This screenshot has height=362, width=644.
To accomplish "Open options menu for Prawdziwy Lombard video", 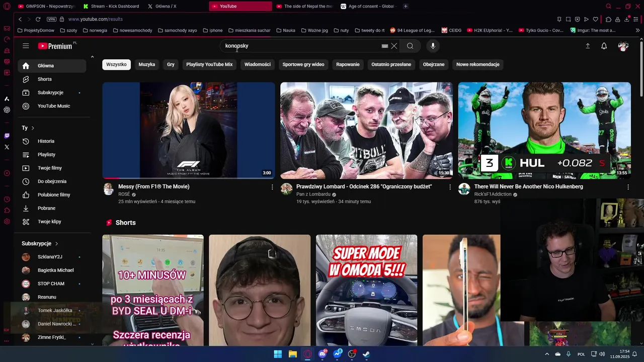I will click(450, 187).
